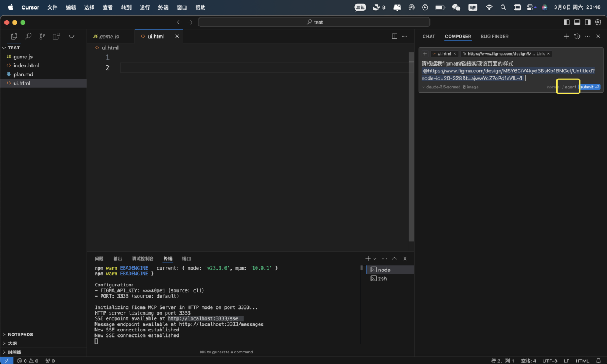The height and width of the screenshot is (364, 607).
Task: Show composer history clock icon
Action: [x=577, y=37]
